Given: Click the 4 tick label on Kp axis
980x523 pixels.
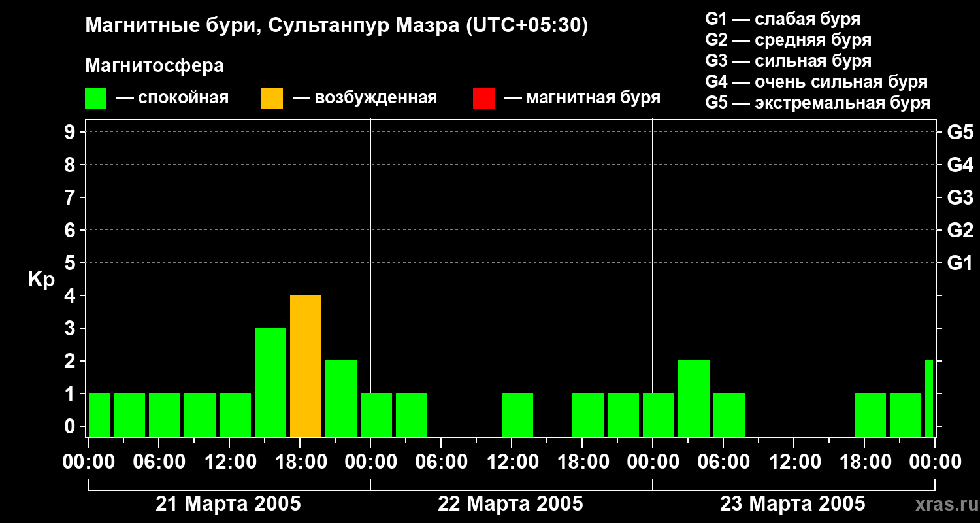Looking at the screenshot, I should (71, 296).
